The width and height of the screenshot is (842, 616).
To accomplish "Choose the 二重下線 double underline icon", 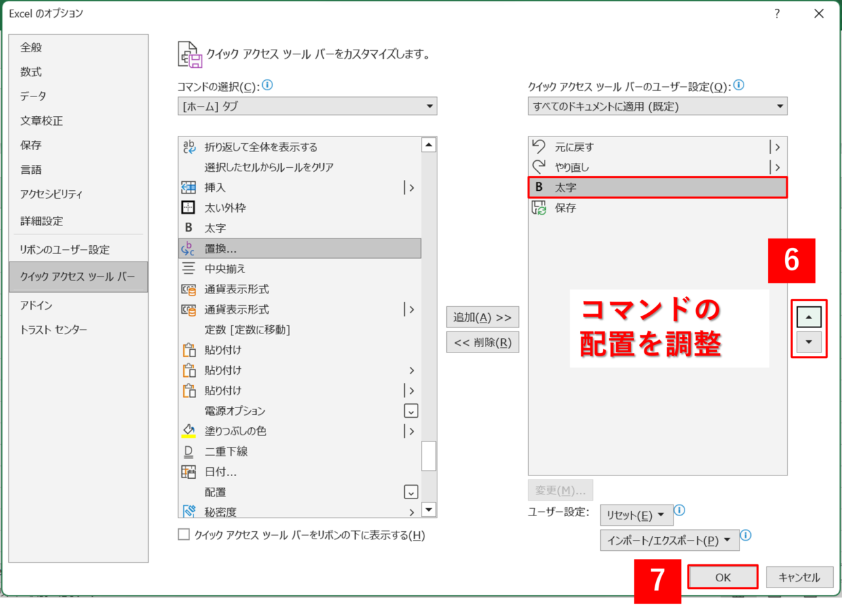I will tap(188, 452).
